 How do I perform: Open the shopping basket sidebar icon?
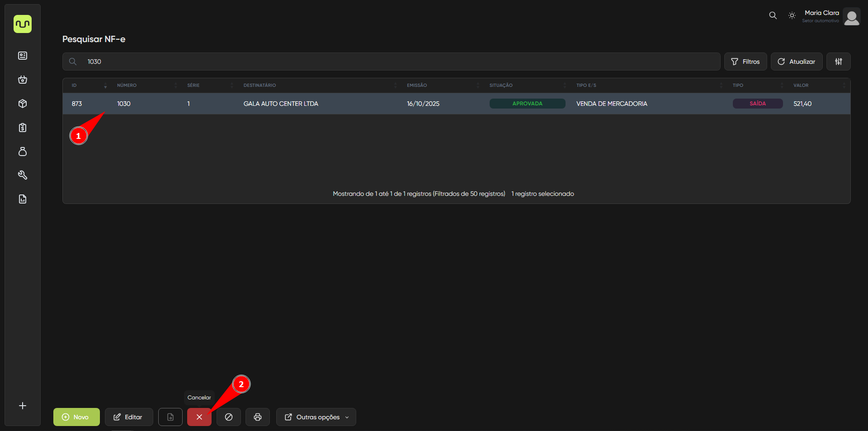[23, 80]
